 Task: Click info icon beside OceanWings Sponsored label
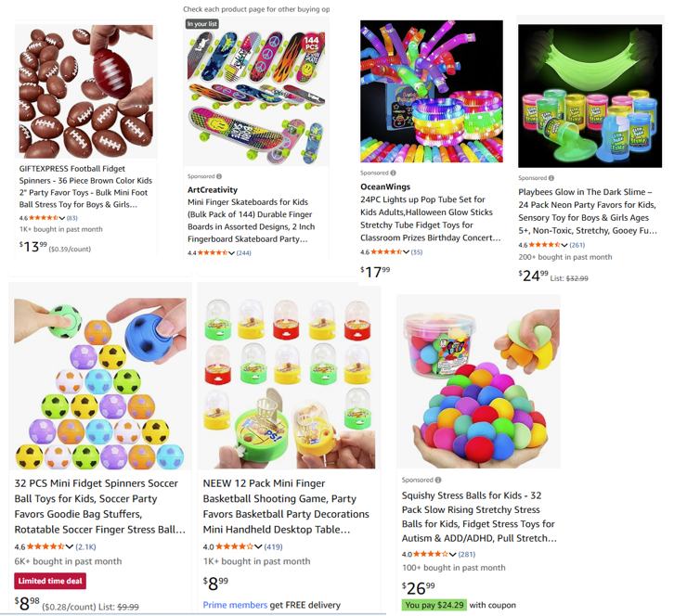pyautogui.click(x=393, y=173)
